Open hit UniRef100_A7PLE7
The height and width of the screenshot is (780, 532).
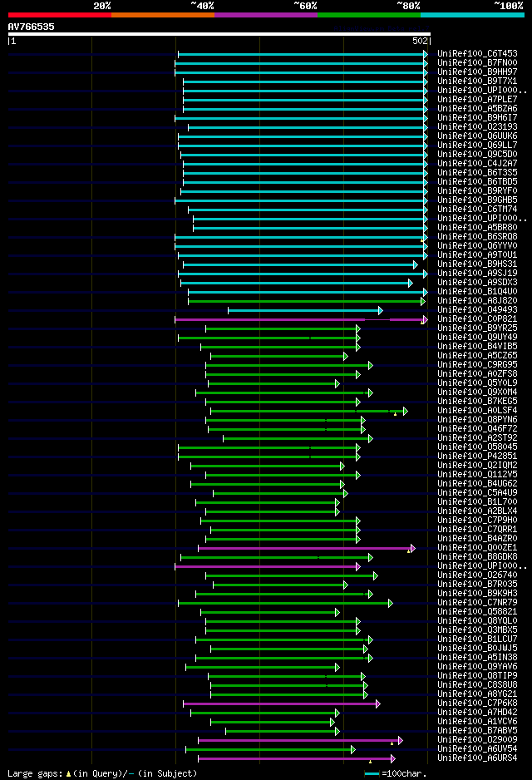coord(477,100)
